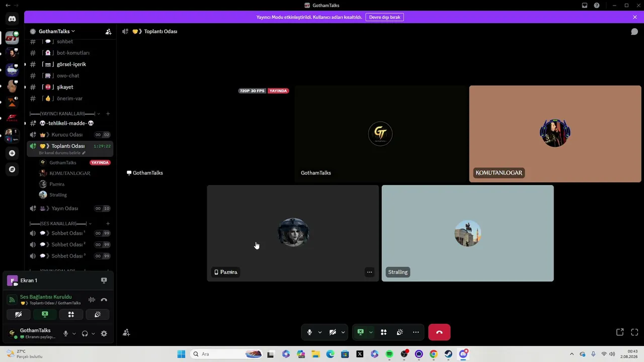Click the Devre dışı bırak button
This screenshot has width=644, height=362.
[x=384, y=17]
